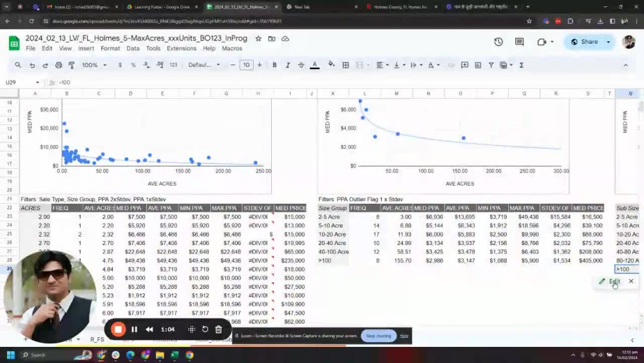Undo the last action
This screenshot has height=363, width=644.
pos(32,65)
